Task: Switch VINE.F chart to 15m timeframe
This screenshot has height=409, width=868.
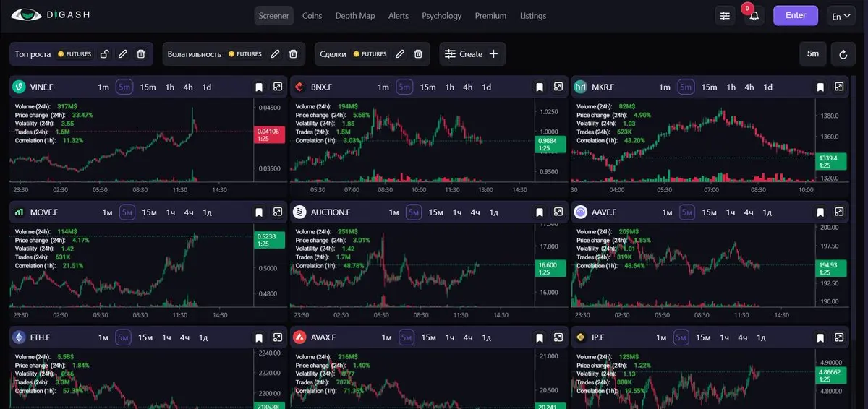Action: 148,87
